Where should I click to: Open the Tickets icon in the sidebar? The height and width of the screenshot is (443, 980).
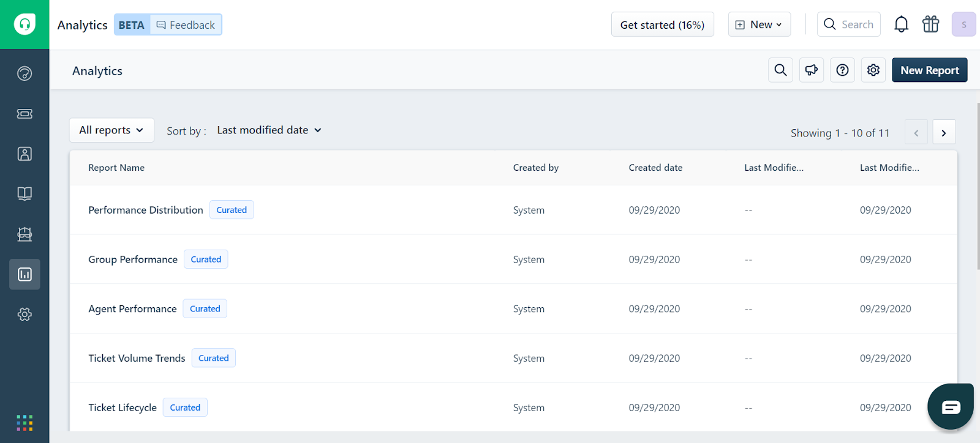[24, 114]
